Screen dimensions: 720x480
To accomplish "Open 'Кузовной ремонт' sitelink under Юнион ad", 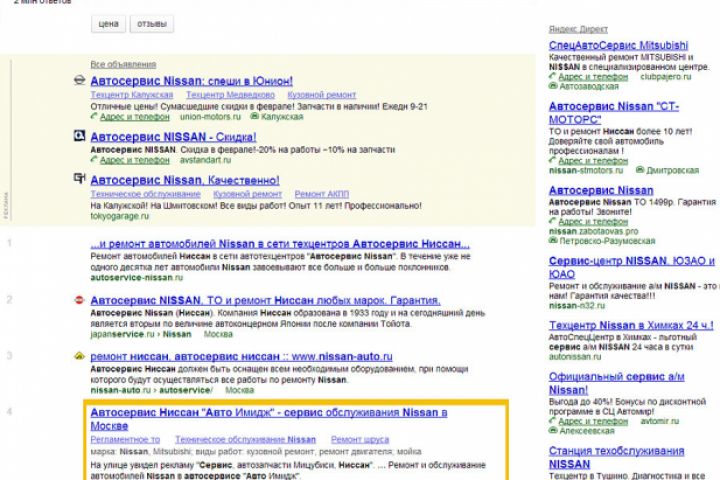I will 321,95.
